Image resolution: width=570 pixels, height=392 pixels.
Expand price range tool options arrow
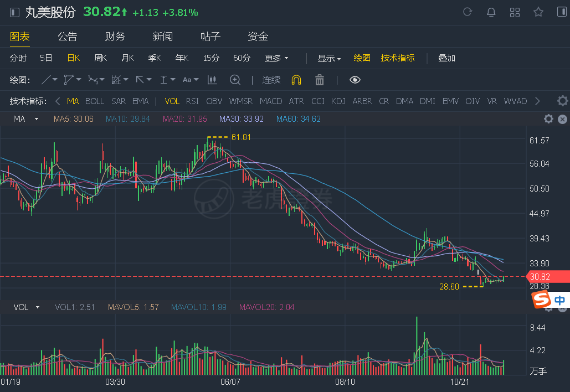click(173, 80)
